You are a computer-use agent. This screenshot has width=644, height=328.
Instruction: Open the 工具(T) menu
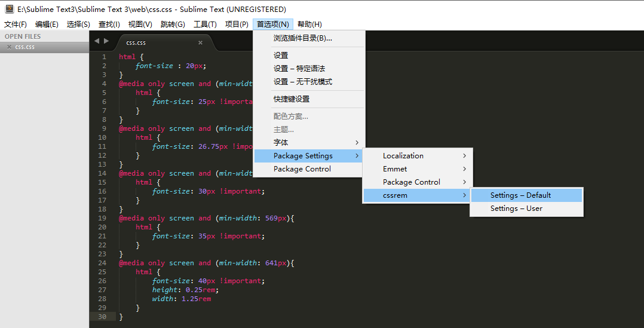tap(205, 24)
